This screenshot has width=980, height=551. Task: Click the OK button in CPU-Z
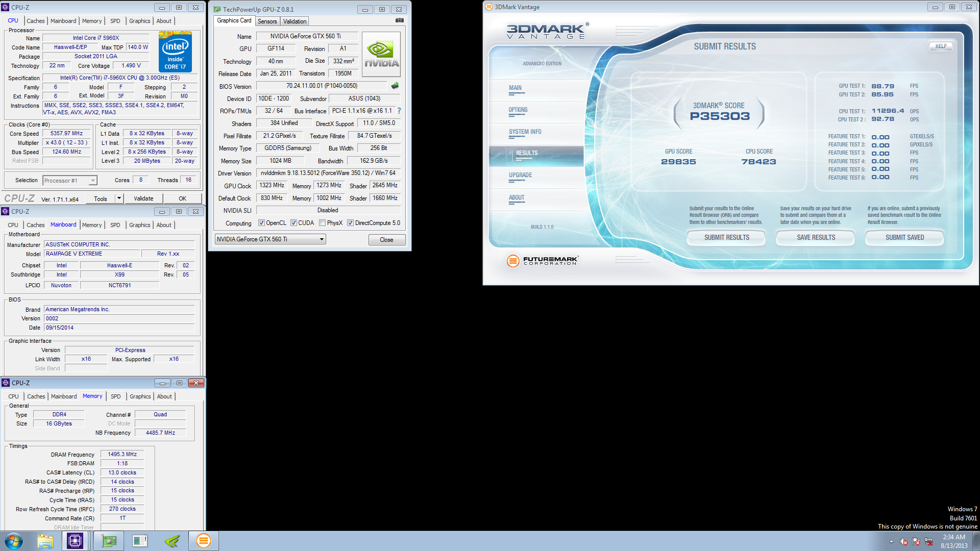click(182, 198)
